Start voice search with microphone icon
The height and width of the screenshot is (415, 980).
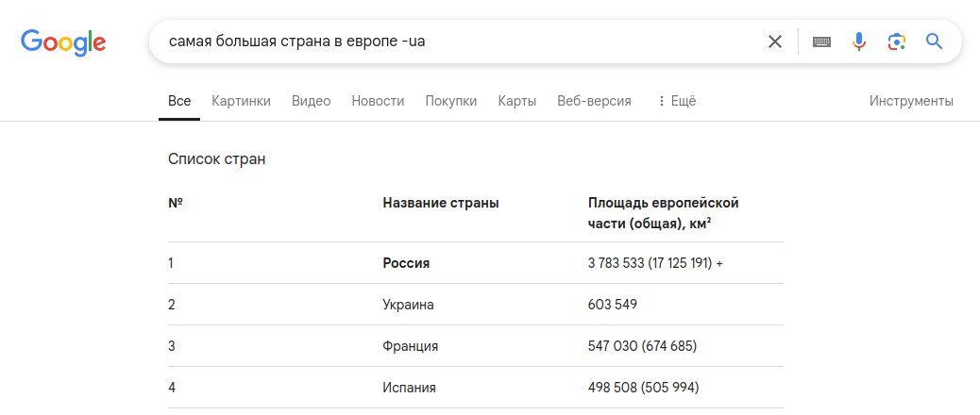coord(859,41)
